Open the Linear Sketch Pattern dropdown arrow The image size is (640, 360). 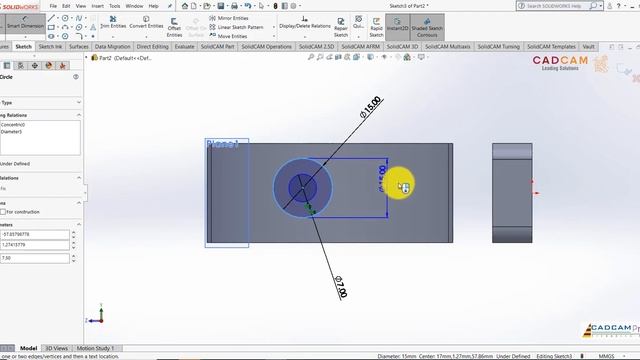(x=273, y=27)
